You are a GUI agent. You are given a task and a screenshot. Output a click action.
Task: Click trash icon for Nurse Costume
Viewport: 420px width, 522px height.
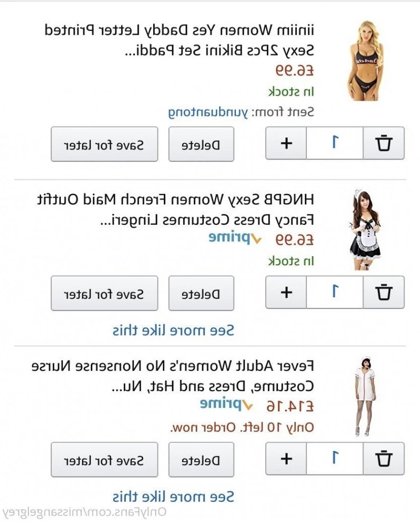(x=384, y=458)
